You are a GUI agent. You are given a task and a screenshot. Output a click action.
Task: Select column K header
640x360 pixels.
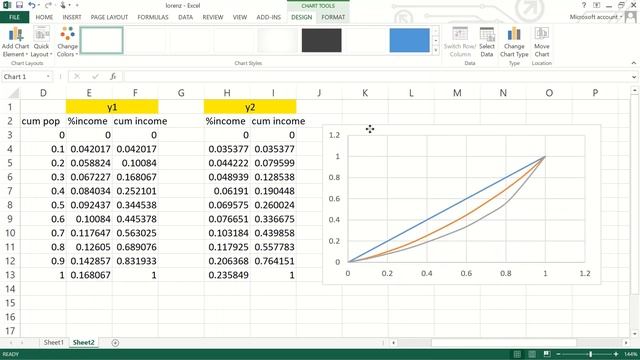point(365,93)
